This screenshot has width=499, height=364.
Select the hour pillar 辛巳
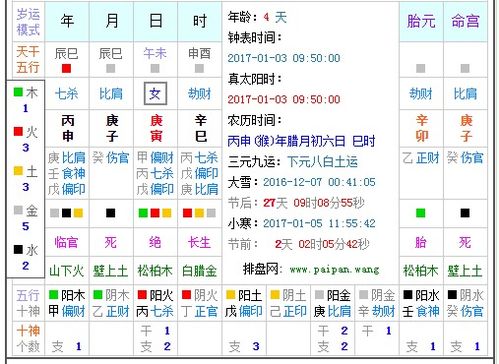(201, 128)
